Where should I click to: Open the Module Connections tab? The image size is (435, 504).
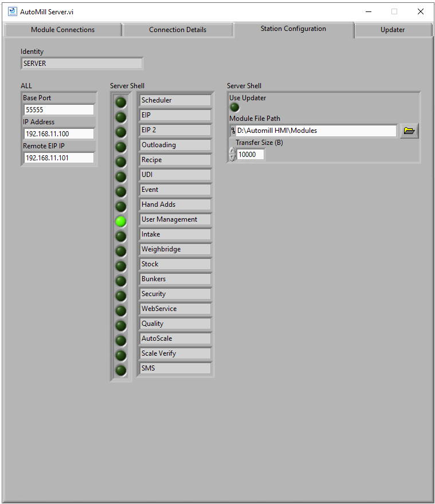(x=62, y=30)
